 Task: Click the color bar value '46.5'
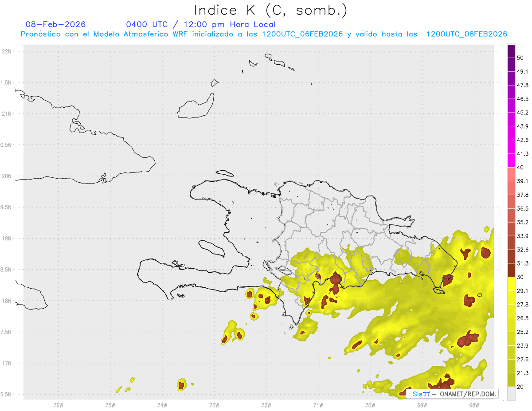point(523,99)
